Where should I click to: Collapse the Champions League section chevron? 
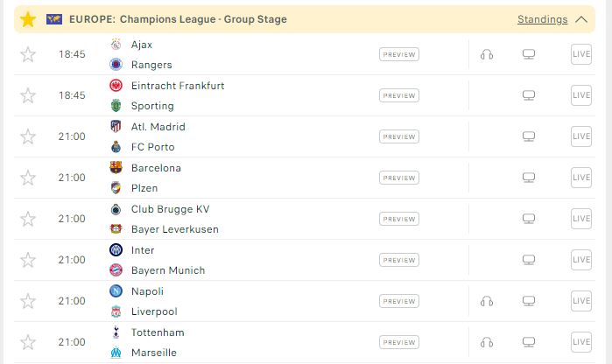[581, 19]
